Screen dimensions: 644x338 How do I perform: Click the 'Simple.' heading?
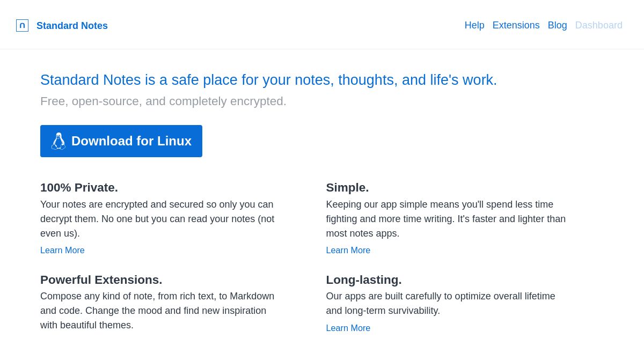[347, 188]
